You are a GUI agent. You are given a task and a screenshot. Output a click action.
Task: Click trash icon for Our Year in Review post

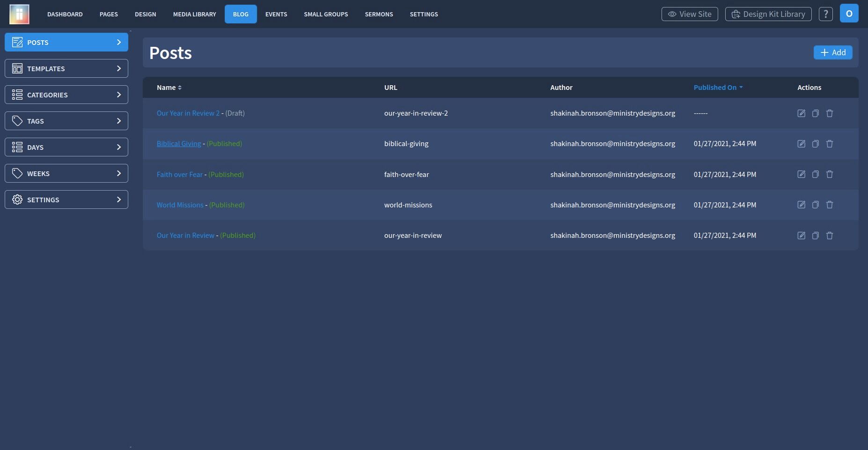click(x=829, y=236)
